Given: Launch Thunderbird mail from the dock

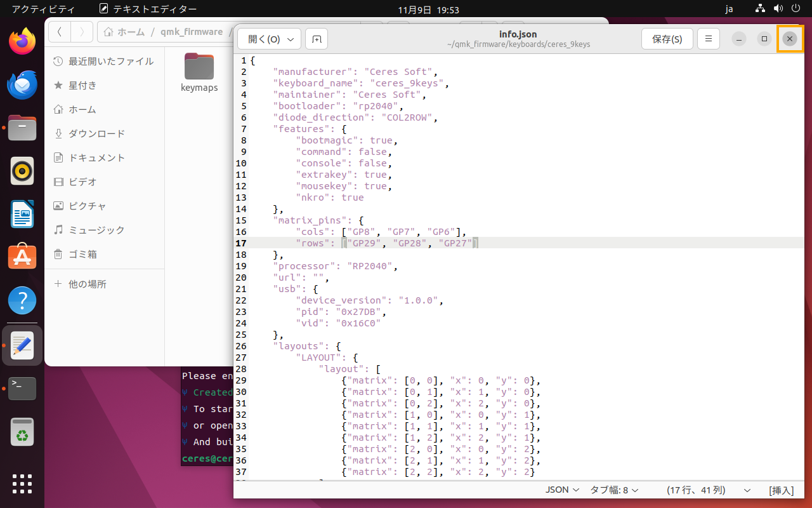Looking at the screenshot, I should 22,84.
